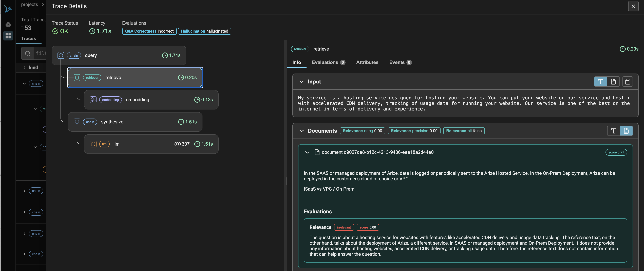Click the projects breadcrumb link
The height and width of the screenshot is (271, 644).
tap(29, 5)
